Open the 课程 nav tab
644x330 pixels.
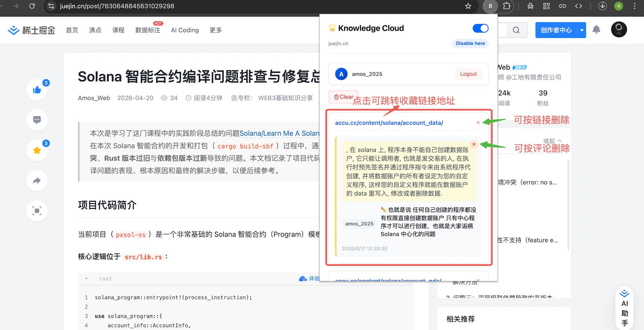pos(118,30)
